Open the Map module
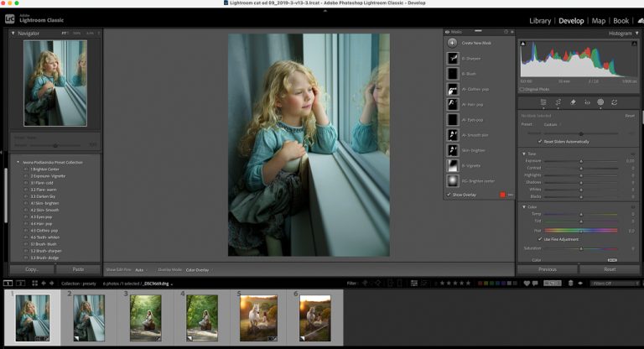Viewport: 644px width, 349px height. pyautogui.click(x=598, y=20)
